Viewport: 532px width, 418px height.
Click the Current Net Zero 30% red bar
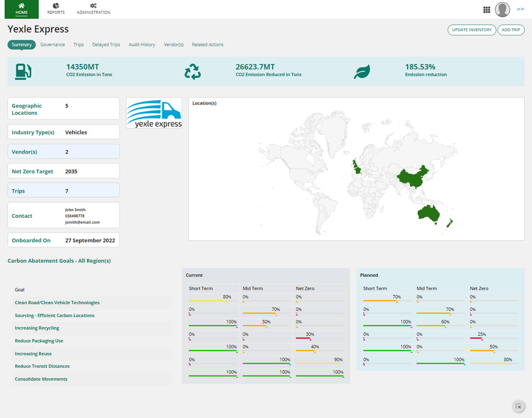pos(319,338)
